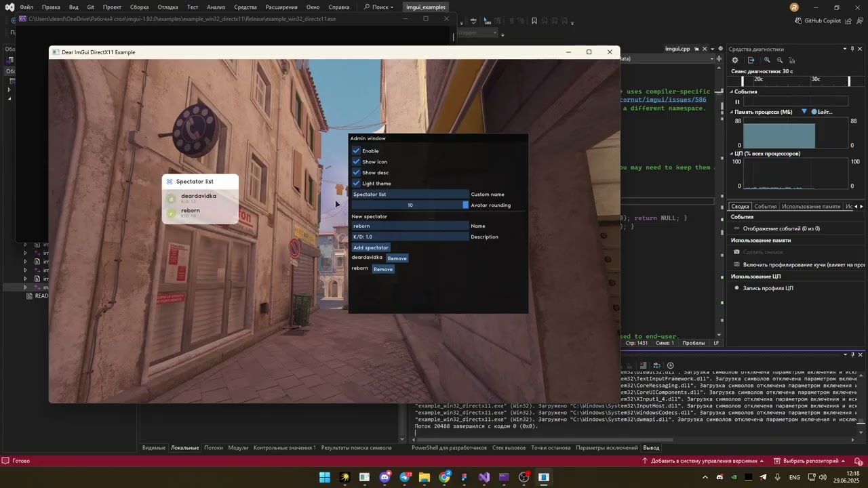This screenshot has width=868, height=488.
Task: Zoom out on diagnostics timeline
Action: point(780,60)
